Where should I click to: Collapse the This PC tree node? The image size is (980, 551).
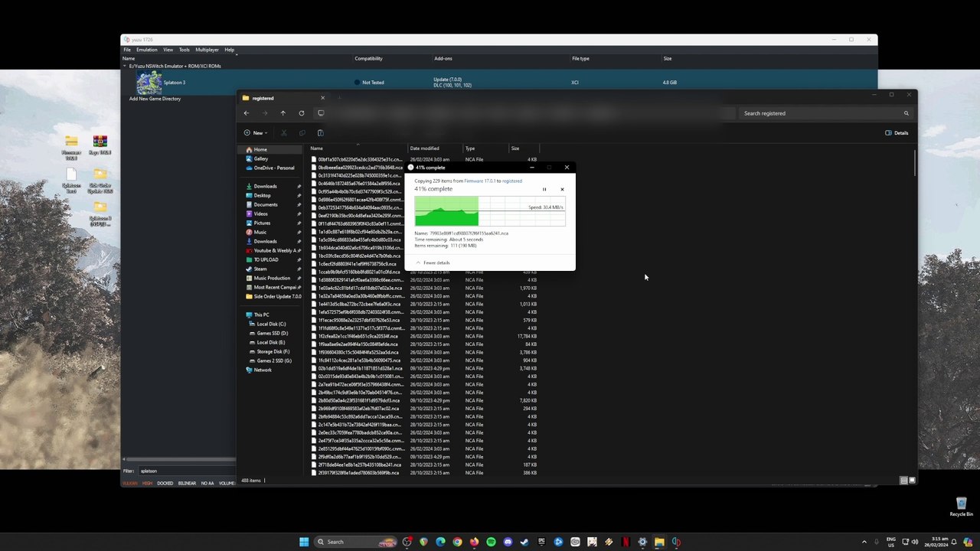point(240,315)
